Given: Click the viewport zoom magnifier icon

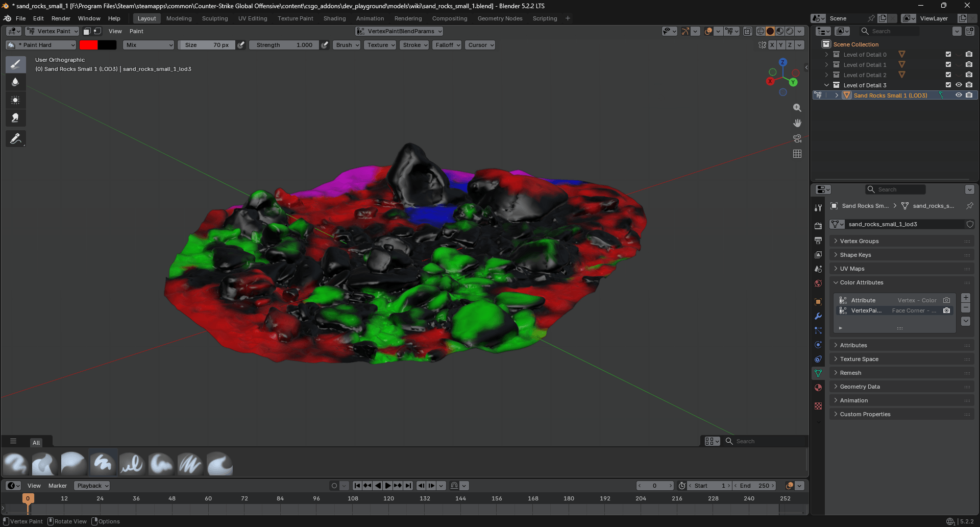Looking at the screenshot, I should 797,108.
